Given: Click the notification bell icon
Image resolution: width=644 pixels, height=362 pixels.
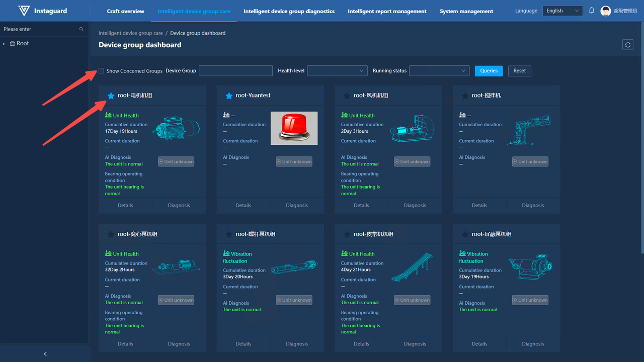Looking at the screenshot, I should [592, 11].
